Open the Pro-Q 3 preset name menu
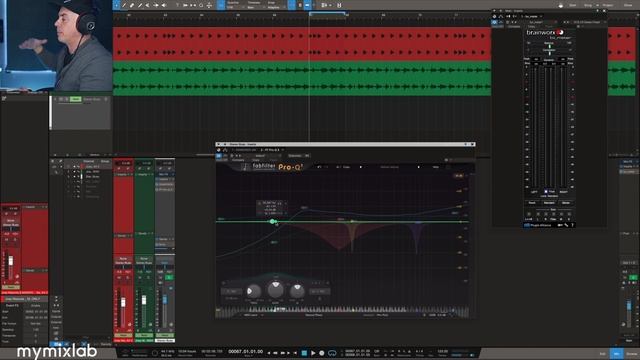The width and height of the screenshot is (640, 360). (389, 167)
